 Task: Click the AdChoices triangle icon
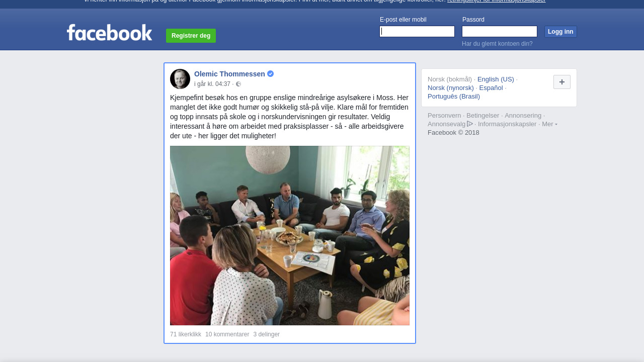click(x=470, y=124)
